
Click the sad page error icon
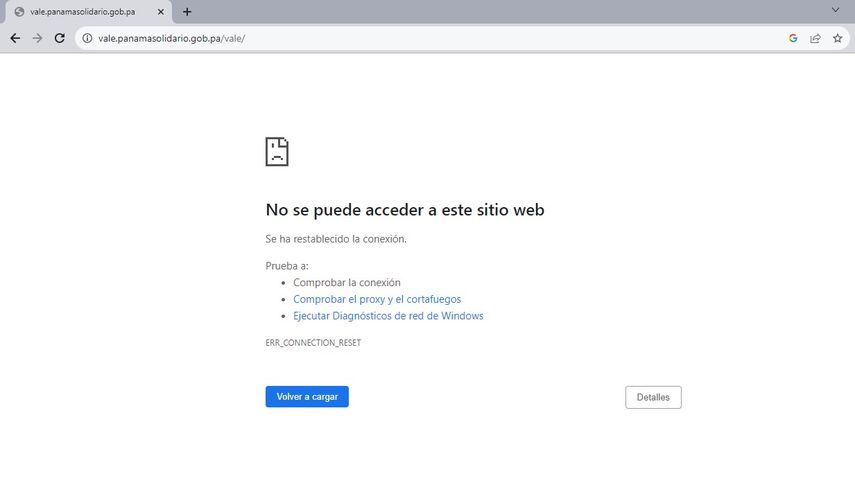pyautogui.click(x=277, y=151)
